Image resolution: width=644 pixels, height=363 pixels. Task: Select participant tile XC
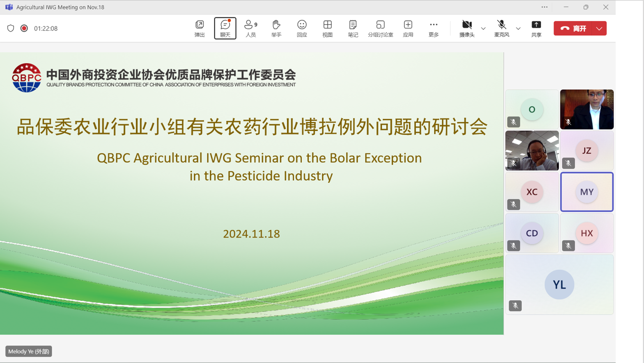click(532, 192)
